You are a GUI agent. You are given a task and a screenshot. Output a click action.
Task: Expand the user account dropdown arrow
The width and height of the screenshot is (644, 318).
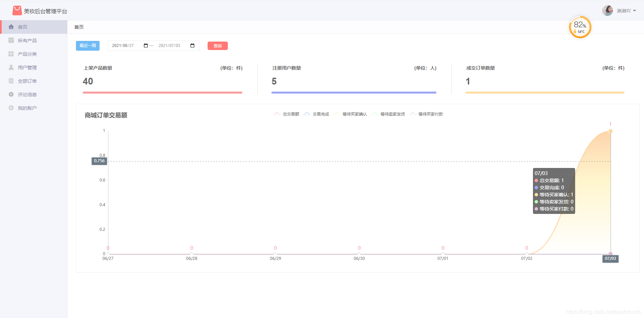[635, 11]
